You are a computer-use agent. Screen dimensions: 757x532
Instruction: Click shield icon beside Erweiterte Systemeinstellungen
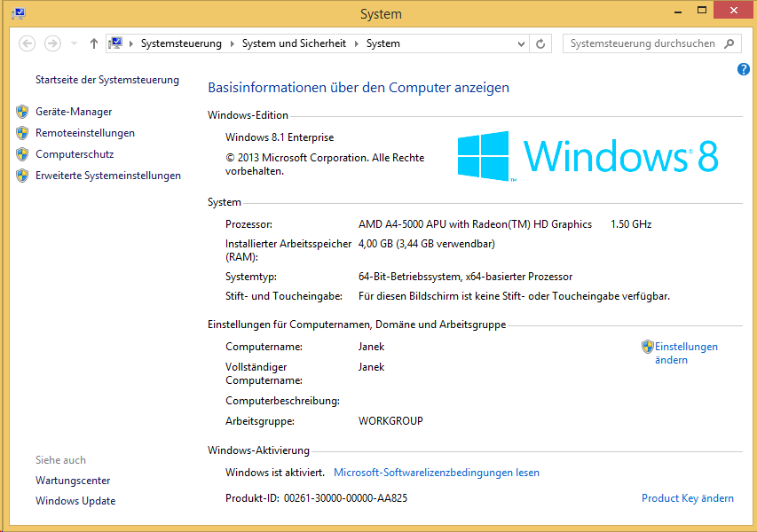[22, 176]
